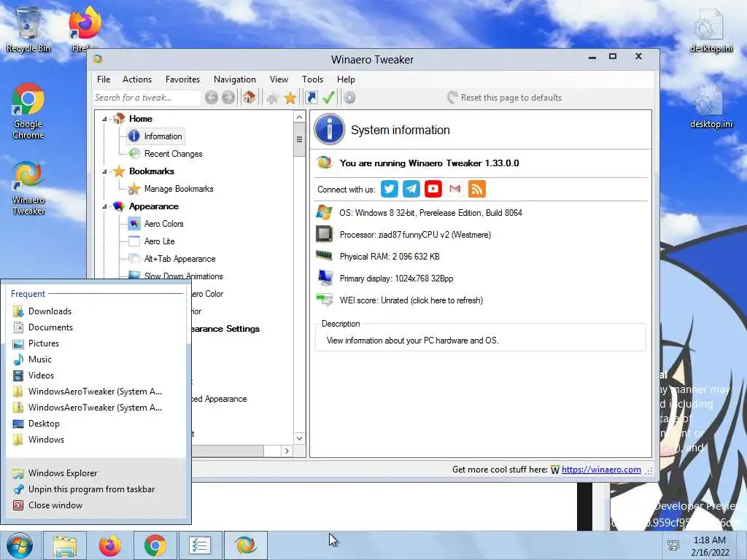Image resolution: width=747 pixels, height=560 pixels.
Task: Select Information tree item
Action: click(163, 136)
